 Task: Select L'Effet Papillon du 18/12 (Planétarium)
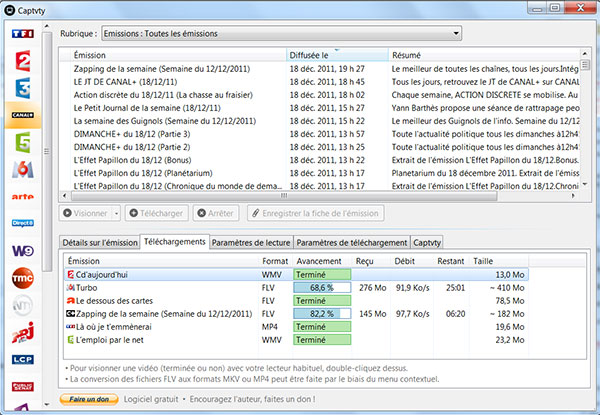(320, 173)
